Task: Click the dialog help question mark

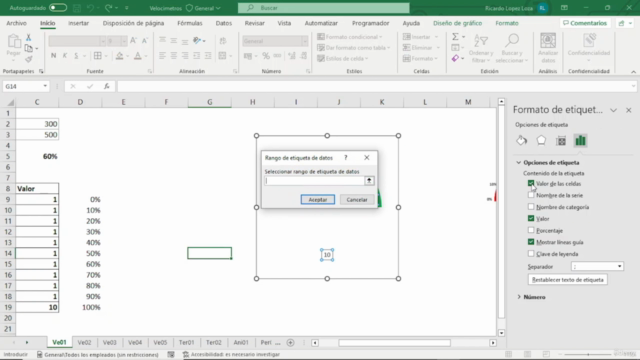Action: coord(346,158)
